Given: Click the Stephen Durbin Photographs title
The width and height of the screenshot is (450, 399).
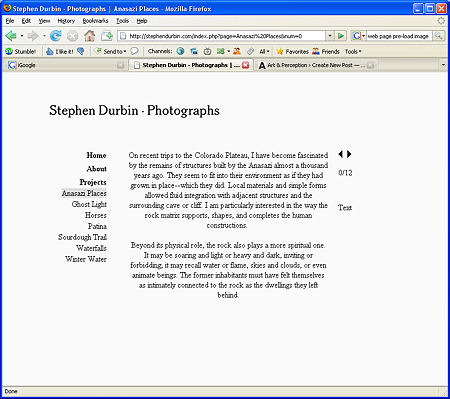Looking at the screenshot, I should (134, 111).
